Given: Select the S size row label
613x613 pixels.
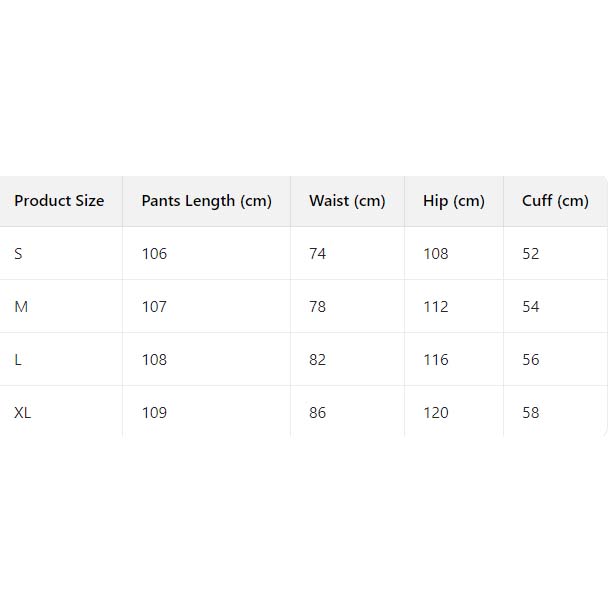Looking at the screenshot, I should tap(18, 254).
